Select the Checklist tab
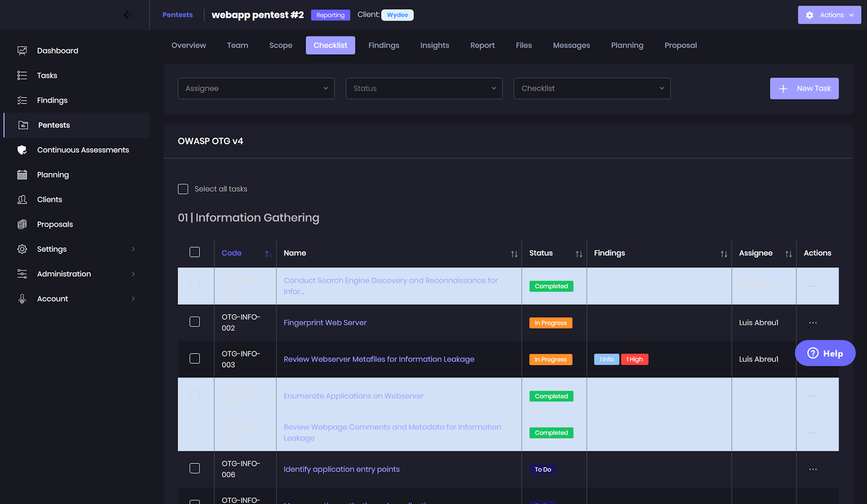 (331, 45)
